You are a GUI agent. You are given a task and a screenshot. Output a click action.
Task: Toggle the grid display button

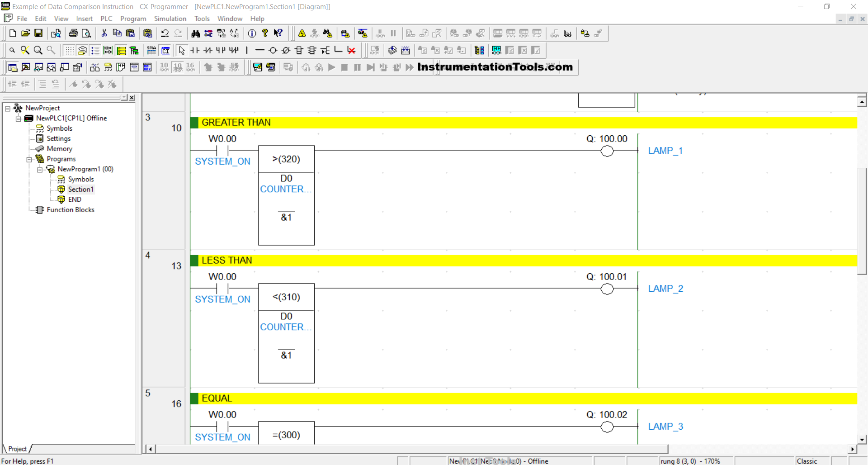[69, 50]
